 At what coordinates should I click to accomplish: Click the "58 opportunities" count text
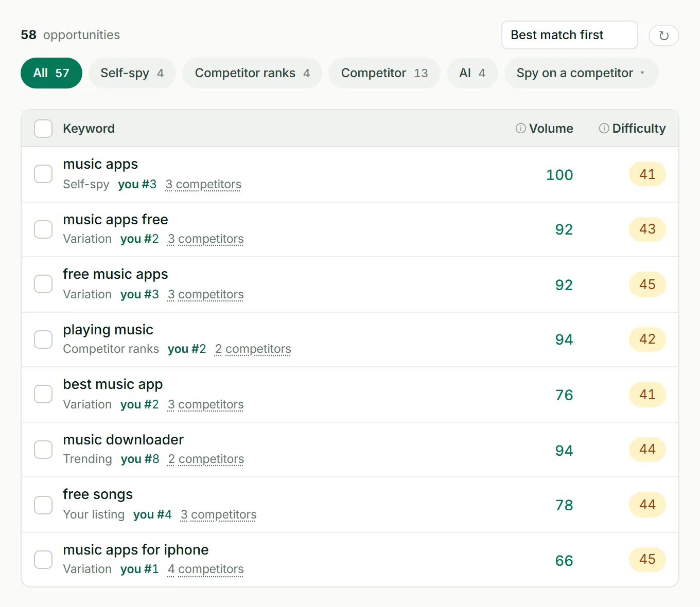(x=71, y=35)
